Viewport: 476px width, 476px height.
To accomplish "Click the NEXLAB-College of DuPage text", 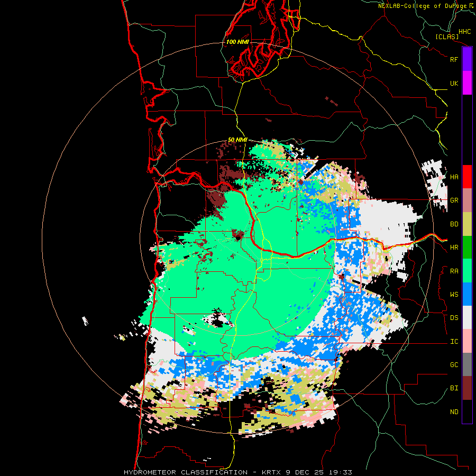I will [x=423, y=6].
